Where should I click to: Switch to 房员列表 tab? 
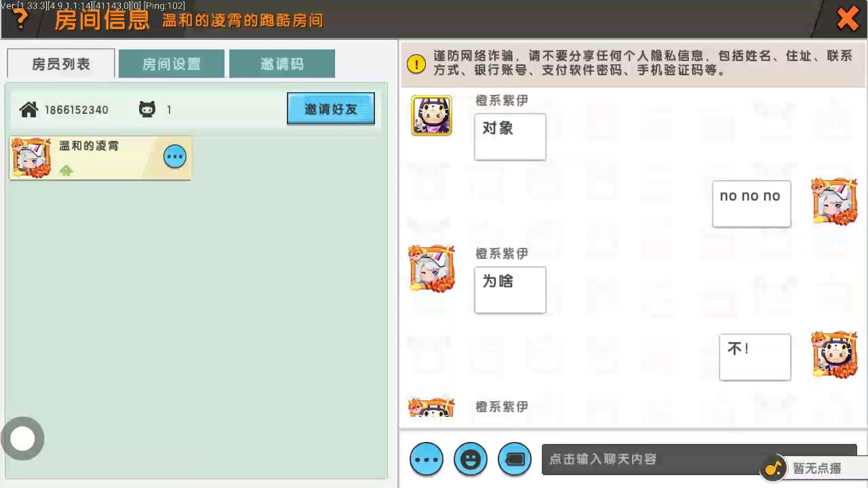(61, 64)
